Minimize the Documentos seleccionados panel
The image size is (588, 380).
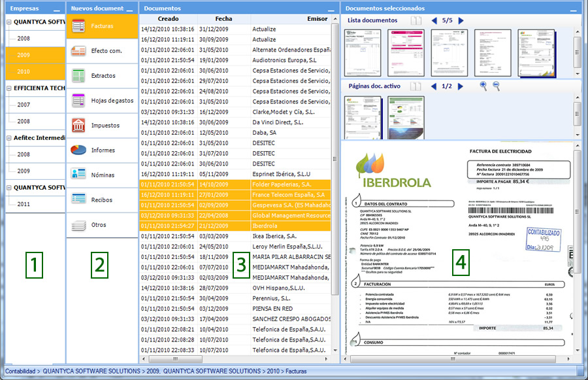tap(574, 10)
